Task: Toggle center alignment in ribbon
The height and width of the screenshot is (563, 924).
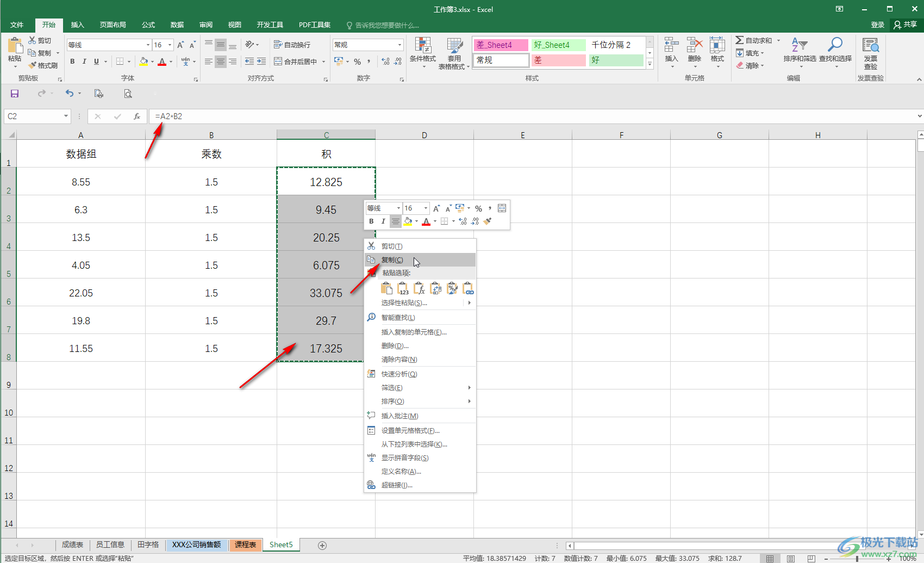Action: [220, 61]
